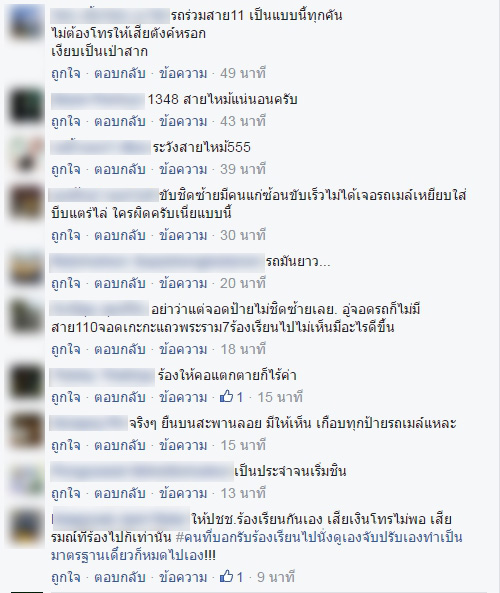Click the like count next to 15 นาที
Viewport: 500px width, 593px height.
[x=239, y=397]
